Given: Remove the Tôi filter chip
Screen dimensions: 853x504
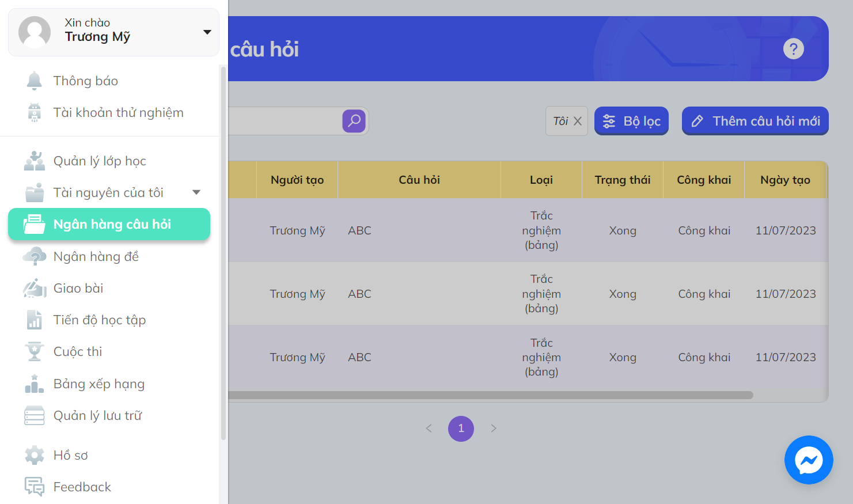Looking at the screenshot, I should (578, 121).
